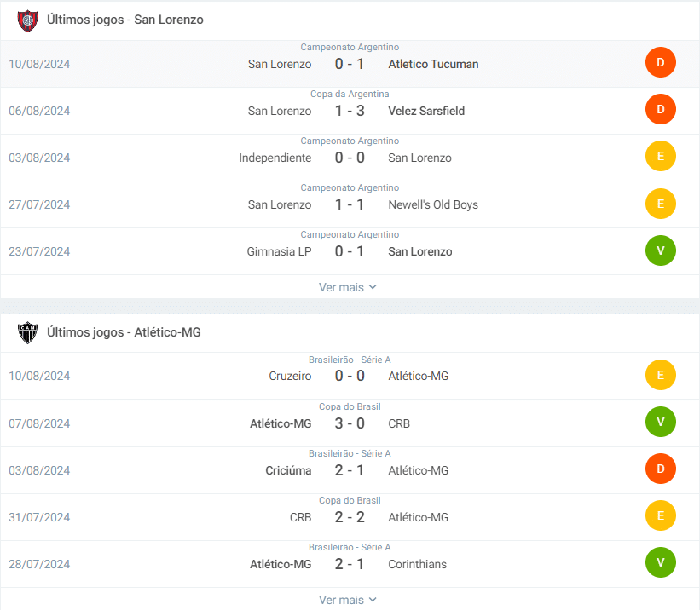Open the Criciúma 2 - 1 match score
Image resolution: width=700 pixels, height=610 pixels.
[350, 470]
